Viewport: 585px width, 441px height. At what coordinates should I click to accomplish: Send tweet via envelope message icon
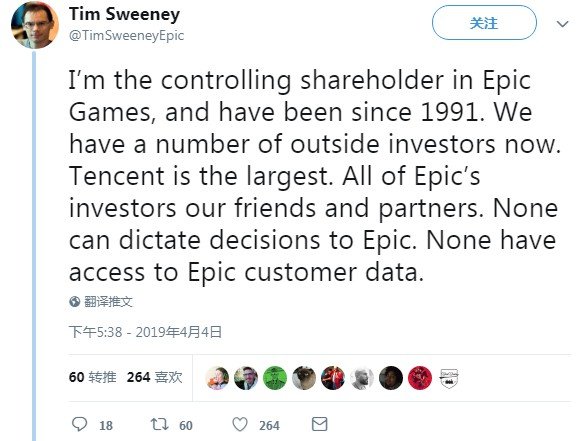tap(320, 424)
